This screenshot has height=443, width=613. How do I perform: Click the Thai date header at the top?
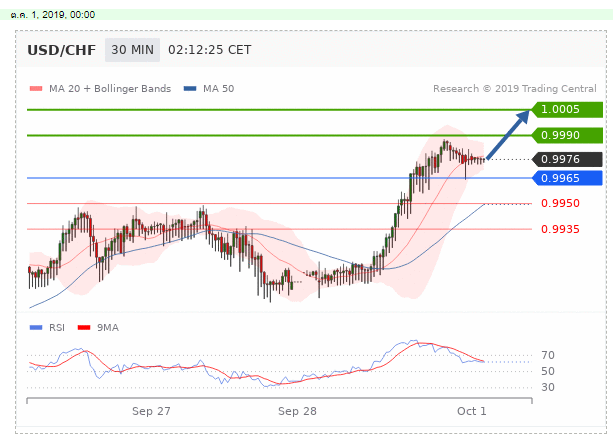(53, 15)
